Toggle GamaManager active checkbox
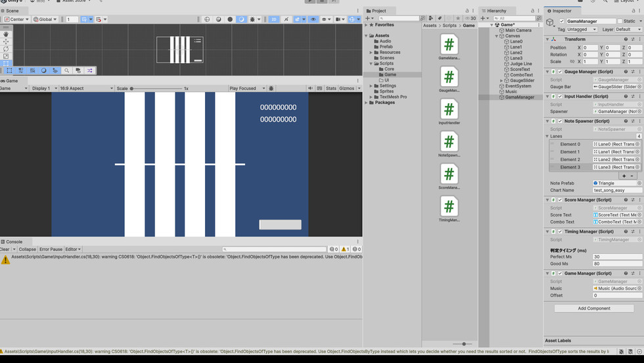 pyautogui.click(x=561, y=21)
